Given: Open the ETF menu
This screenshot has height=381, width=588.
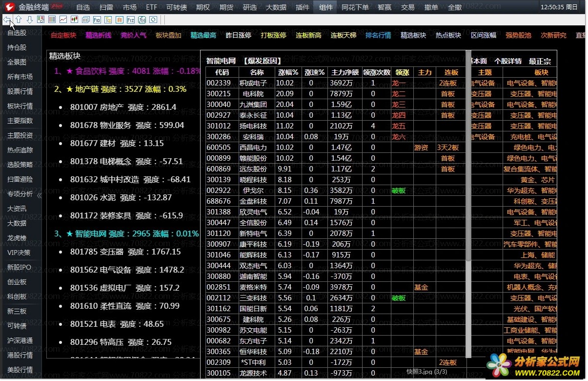Looking at the screenshot, I should 152,7.
